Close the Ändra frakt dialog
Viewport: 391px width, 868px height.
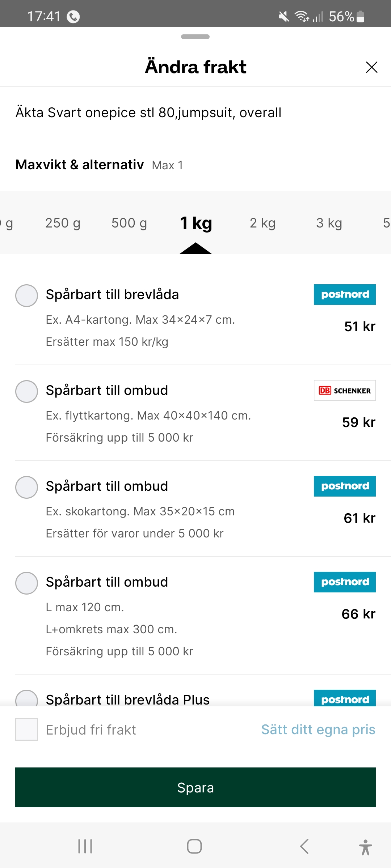point(371,67)
